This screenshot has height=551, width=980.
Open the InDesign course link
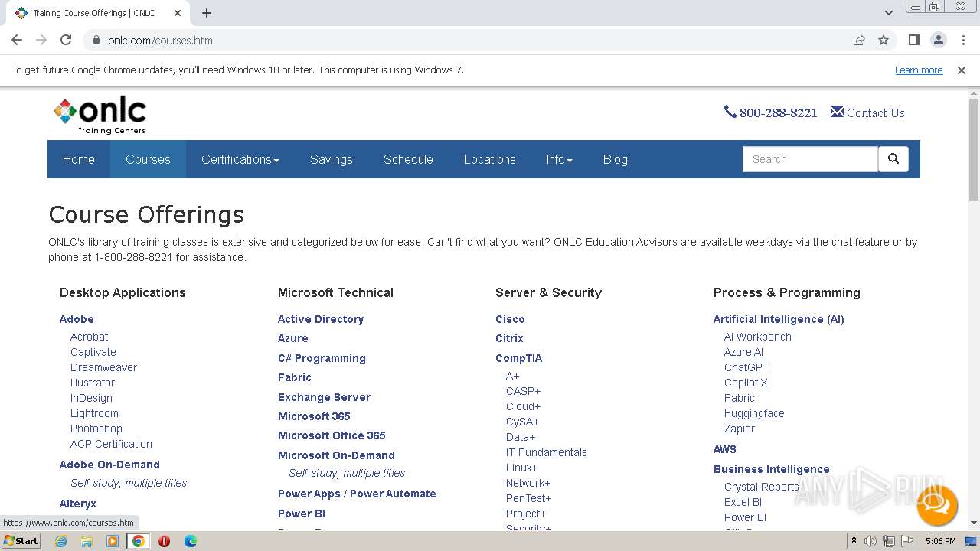pos(91,398)
